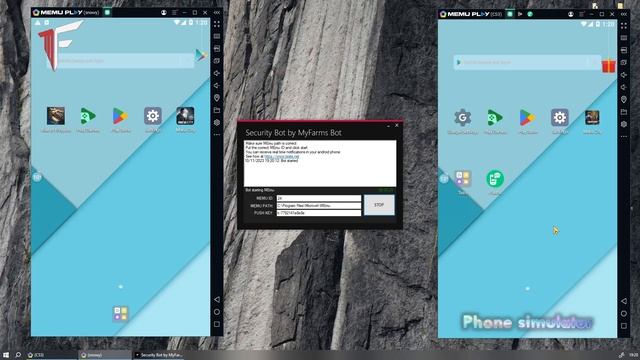Screen dimensions: 640x360
Task: Open green phone-chat app in right MEmu
Action: point(495,179)
